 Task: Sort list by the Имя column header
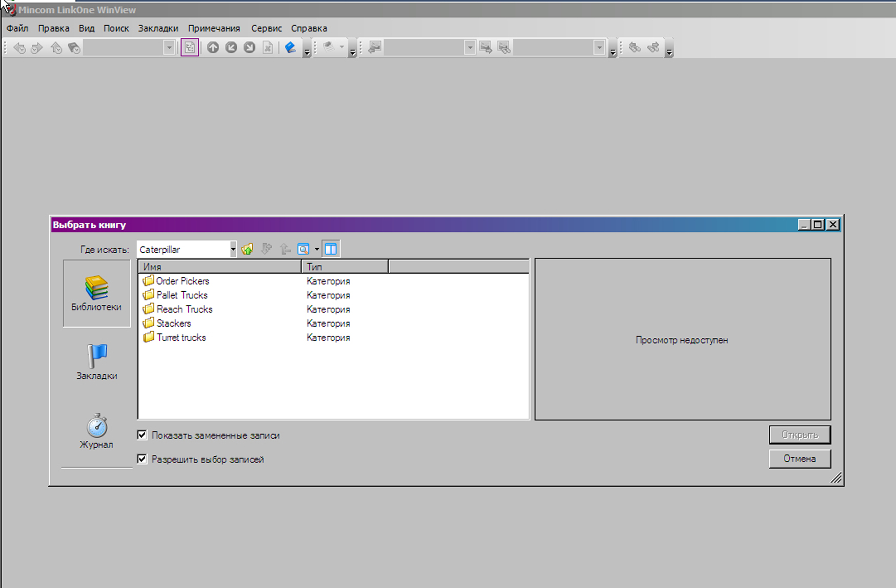(x=219, y=267)
